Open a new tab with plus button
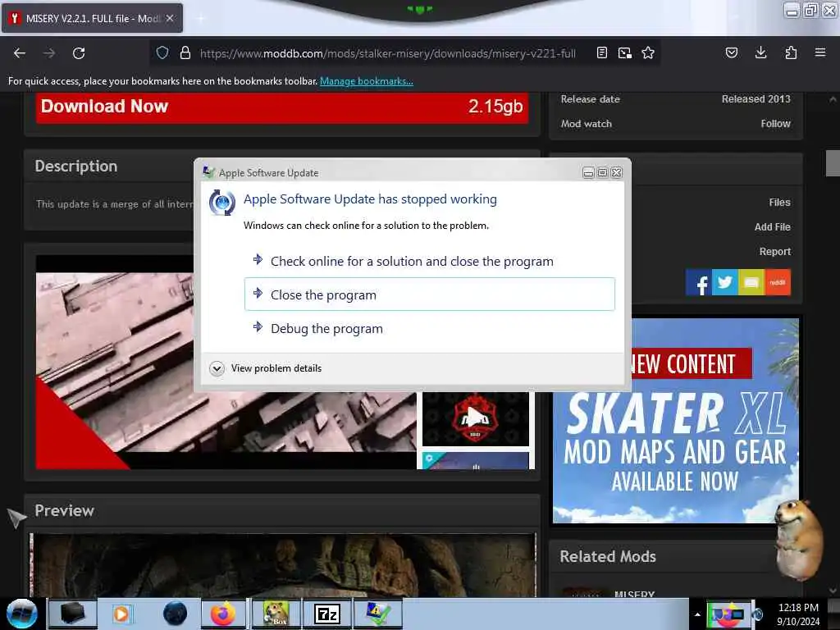Viewport: 840px width, 630px height. [200, 19]
